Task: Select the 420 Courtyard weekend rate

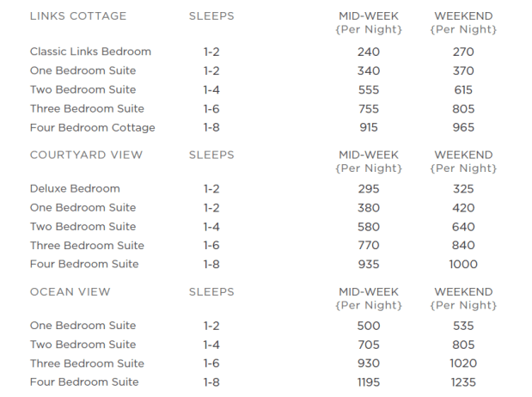Action: click(463, 208)
